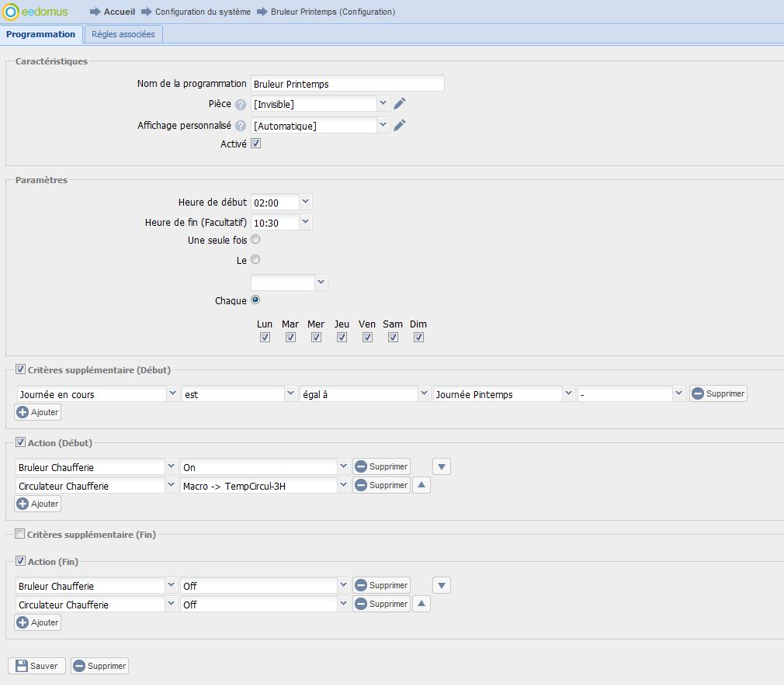Move Circulateur Chaufferie Off action up

(x=421, y=605)
